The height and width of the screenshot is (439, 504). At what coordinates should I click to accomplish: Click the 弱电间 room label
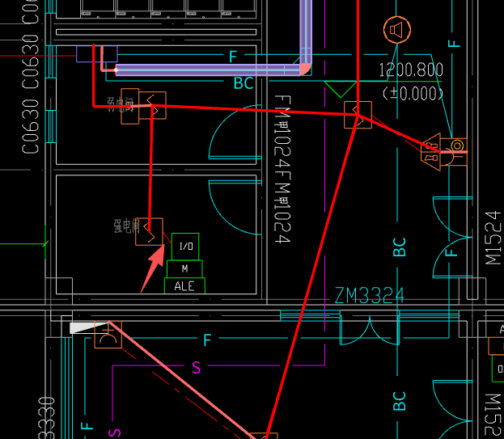(x=121, y=104)
